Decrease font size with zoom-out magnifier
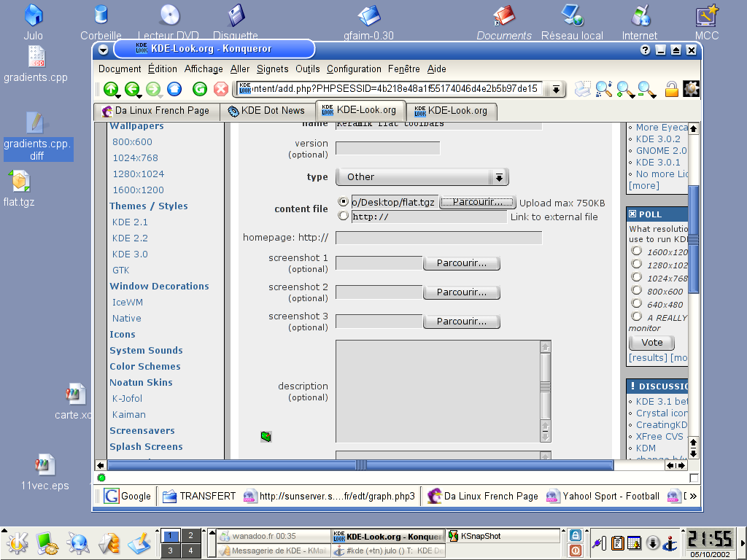The width and height of the screenshot is (747, 560). (x=646, y=88)
